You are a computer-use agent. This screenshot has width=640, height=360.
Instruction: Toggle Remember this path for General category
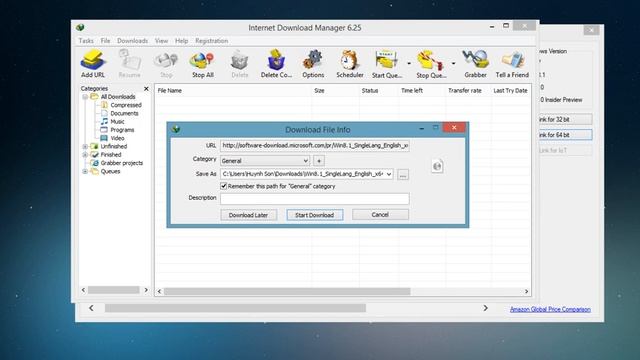pos(224,186)
